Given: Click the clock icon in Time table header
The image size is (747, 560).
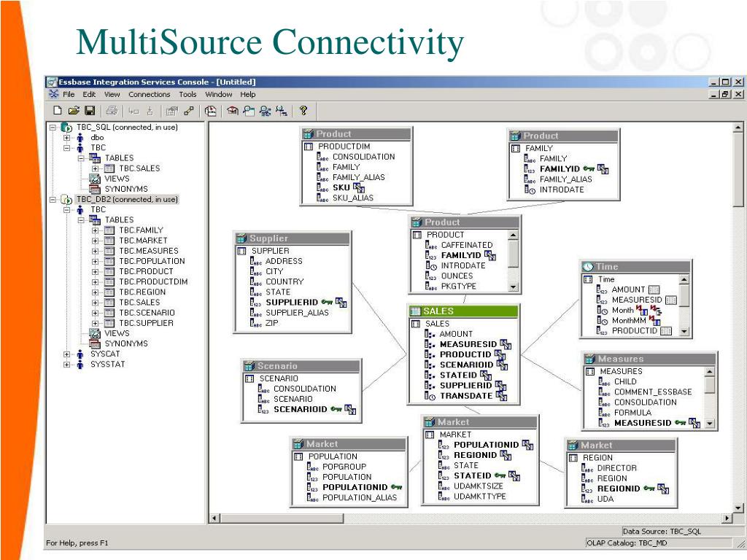Looking at the screenshot, I should tap(589, 267).
